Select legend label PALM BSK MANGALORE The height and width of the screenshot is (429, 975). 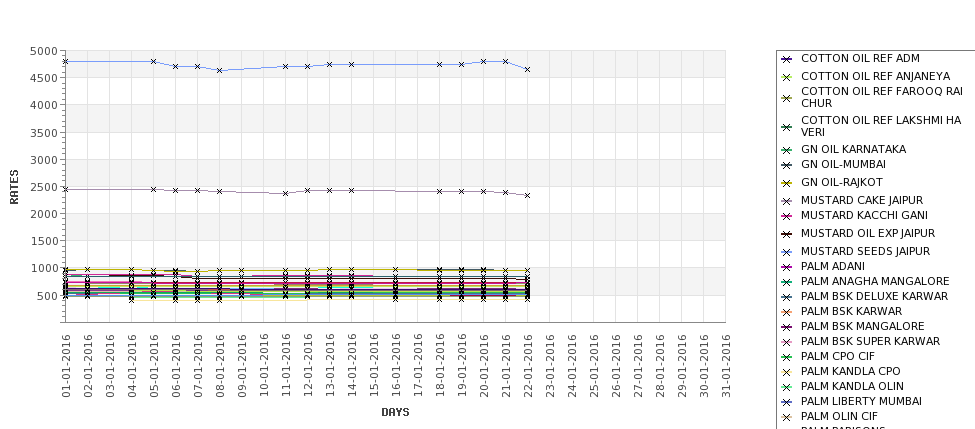point(862,326)
